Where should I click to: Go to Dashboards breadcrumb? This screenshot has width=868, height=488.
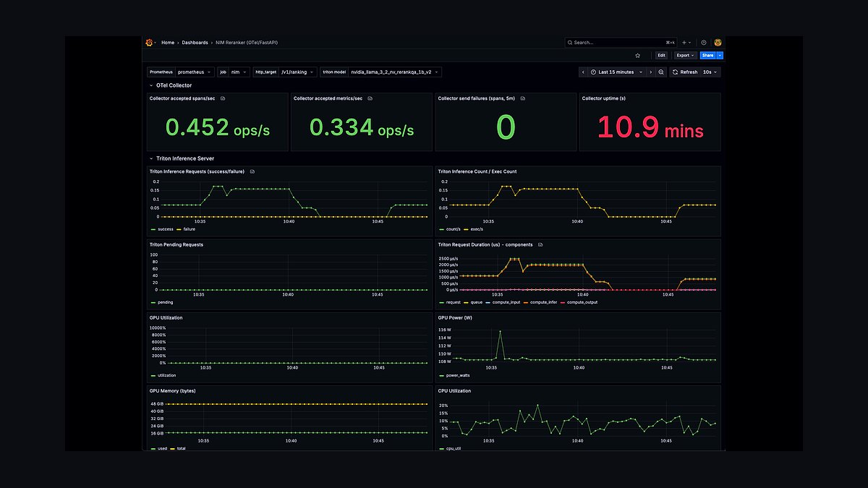point(195,43)
